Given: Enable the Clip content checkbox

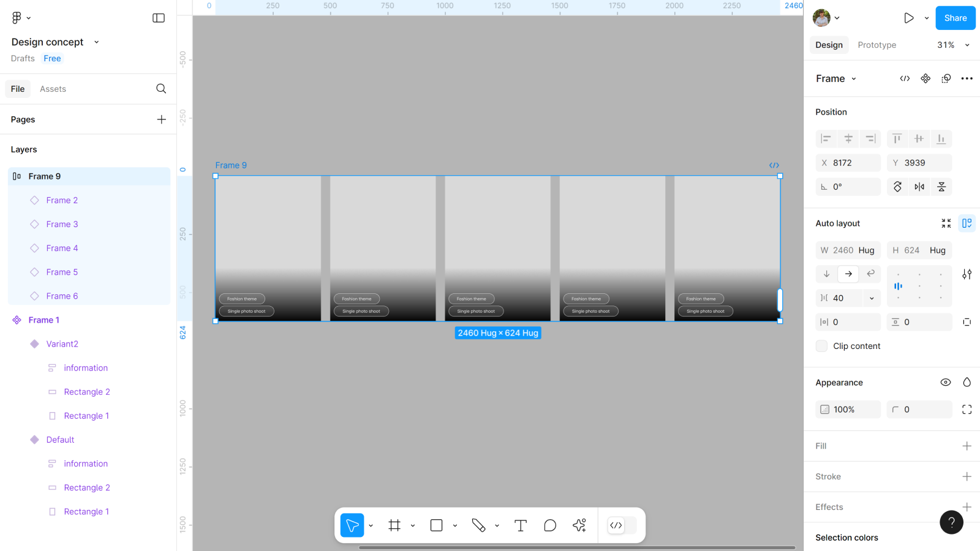Looking at the screenshot, I should pyautogui.click(x=821, y=346).
